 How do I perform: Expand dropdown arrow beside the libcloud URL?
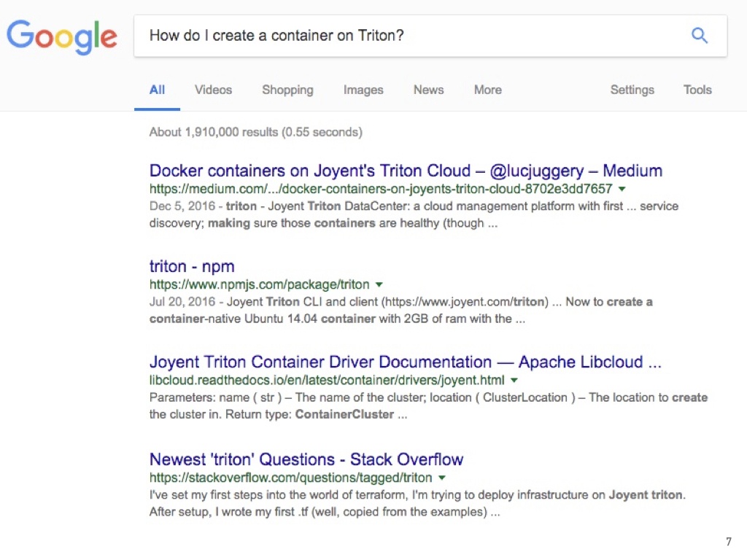coord(514,381)
